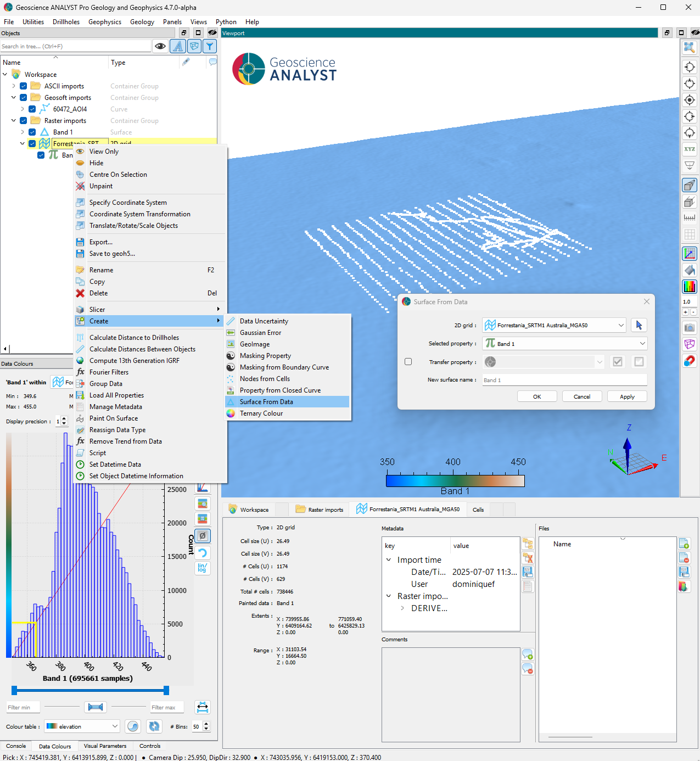Screen dimensions: 700x761
Task: Click the colour spectrum icon in right toolbar
Action: (x=689, y=286)
